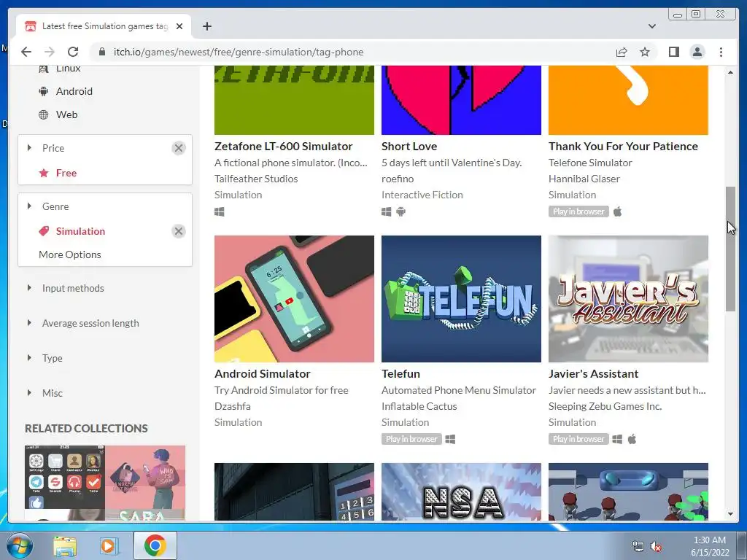
Task: Open the Short Love game title
Action: pos(409,146)
